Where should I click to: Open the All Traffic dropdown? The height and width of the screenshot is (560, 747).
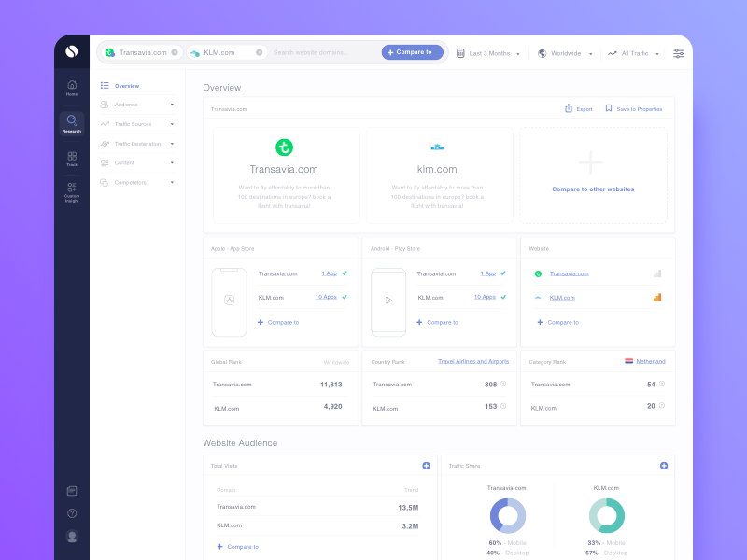(634, 53)
